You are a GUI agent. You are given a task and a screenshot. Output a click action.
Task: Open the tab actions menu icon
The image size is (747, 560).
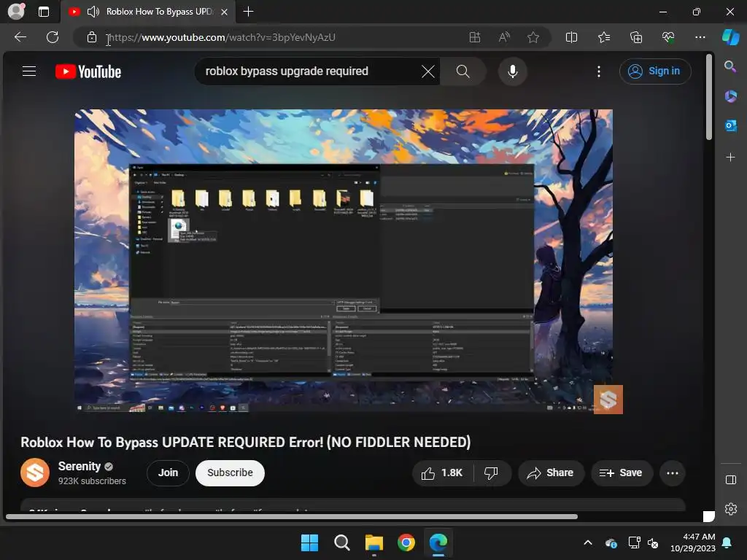point(43,12)
